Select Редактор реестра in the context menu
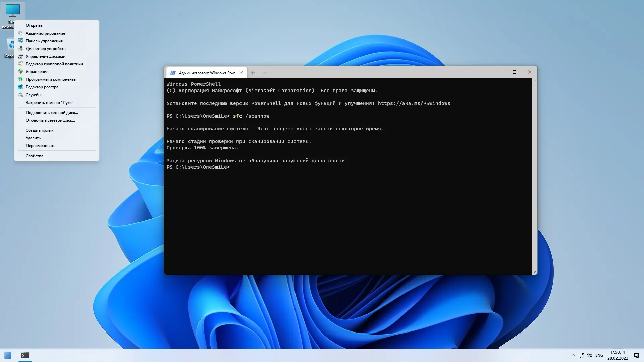Image resolution: width=644 pixels, height=362 pixels. (x=42, y=87)
